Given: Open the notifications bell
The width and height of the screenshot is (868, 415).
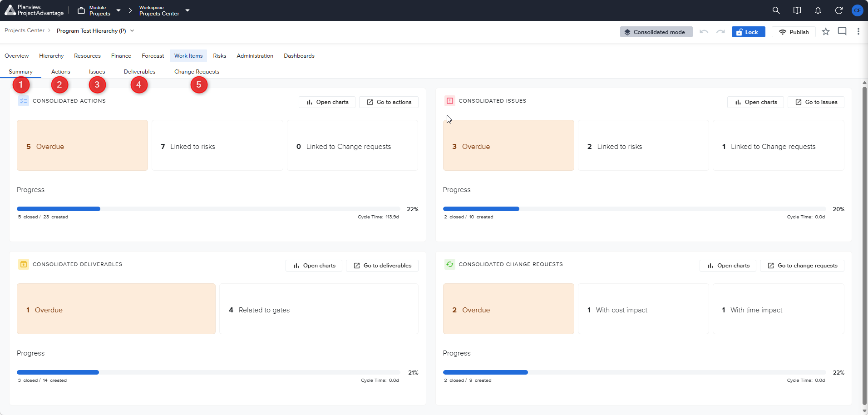Looking at the screenshot, I should pos(818,10).
